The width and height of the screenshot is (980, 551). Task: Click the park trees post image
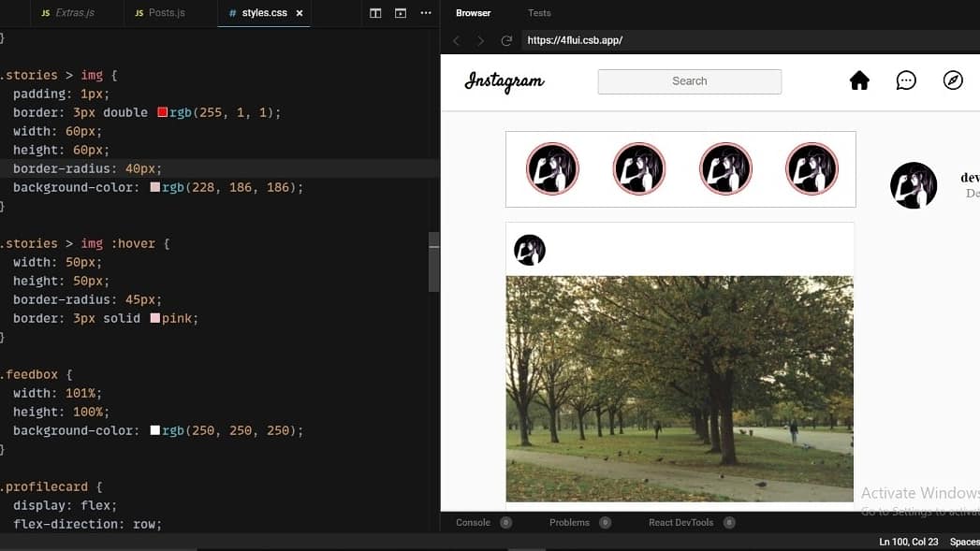click(x=680, y=388)
